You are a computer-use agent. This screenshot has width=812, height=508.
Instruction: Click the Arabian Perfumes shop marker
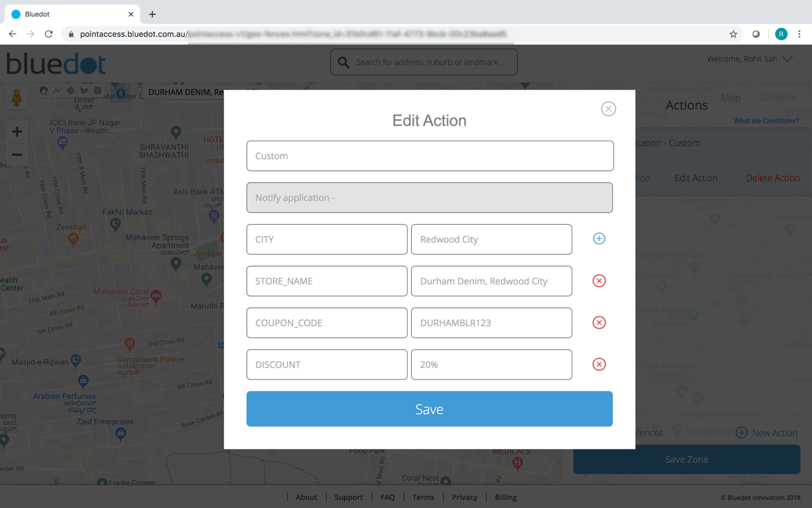pyautogui.click(x=83, y=381)
